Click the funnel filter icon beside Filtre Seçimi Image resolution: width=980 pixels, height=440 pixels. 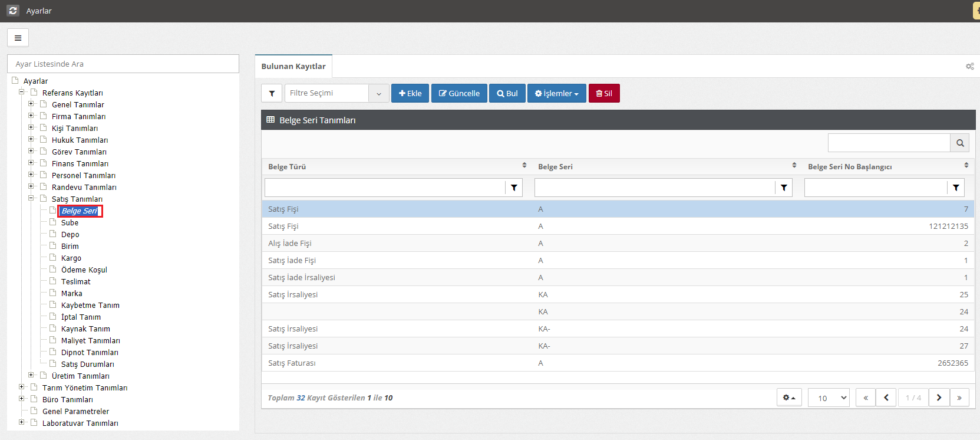(272, 93)
